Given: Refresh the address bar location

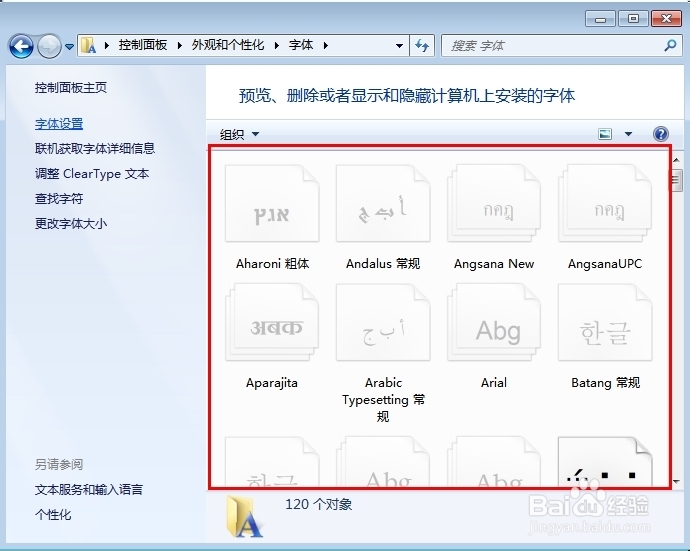Looking at the screenshot, I should pos(422,46).
